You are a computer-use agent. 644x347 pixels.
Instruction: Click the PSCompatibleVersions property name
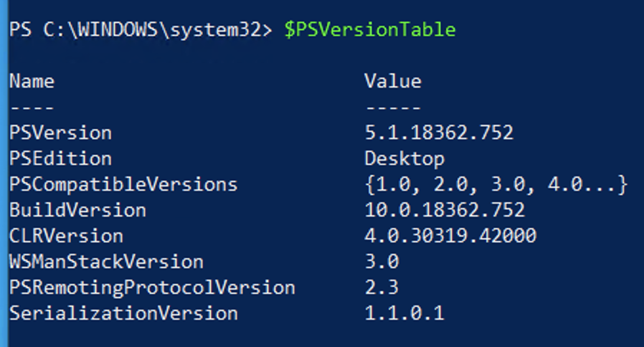[123, 184]
